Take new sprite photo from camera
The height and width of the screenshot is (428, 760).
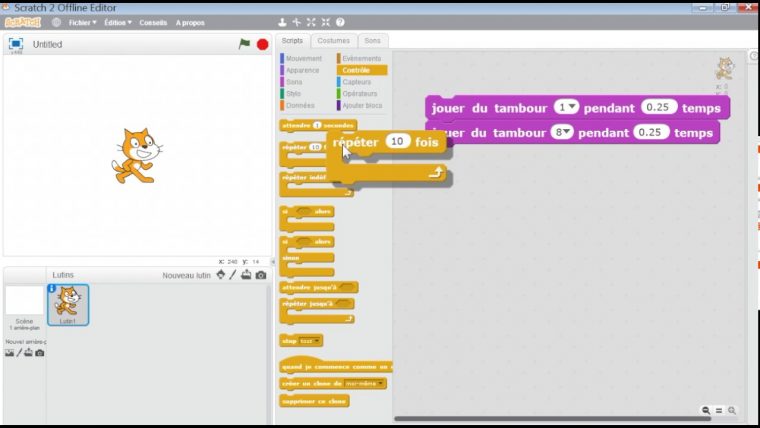click(261, 275)
